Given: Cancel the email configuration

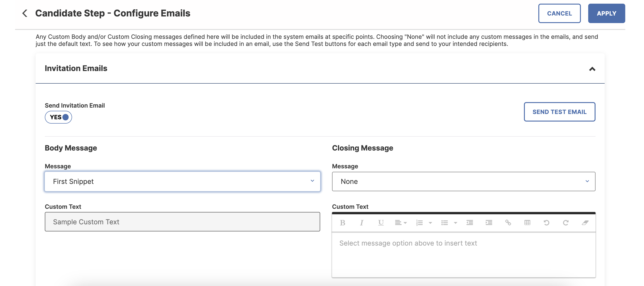Looking at the screenshot, I should click(x=559, y=13).
